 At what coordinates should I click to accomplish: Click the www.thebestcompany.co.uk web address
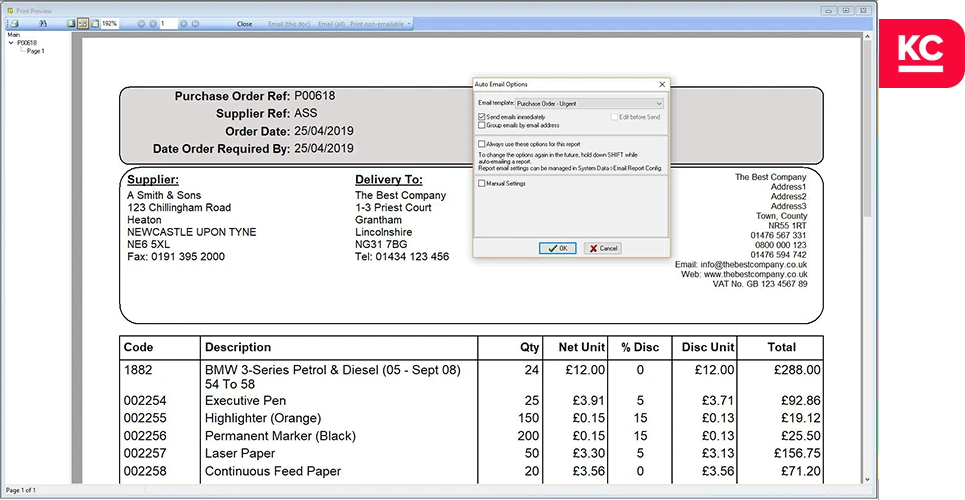click(x=756, y=275)
